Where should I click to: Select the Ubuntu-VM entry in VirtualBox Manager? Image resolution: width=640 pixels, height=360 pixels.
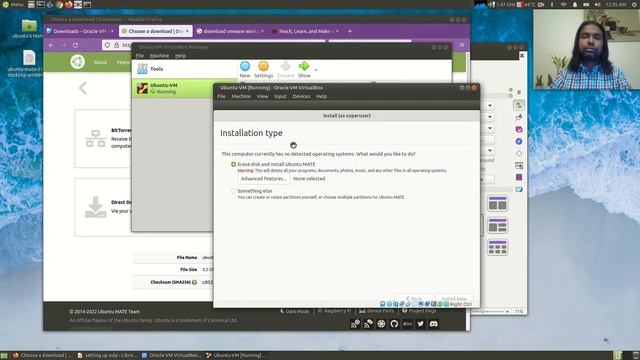[184, 88]
